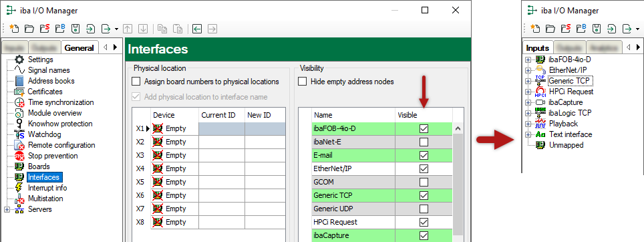Click Visible column header
The image size is (644, 242).
pos(424,115)
